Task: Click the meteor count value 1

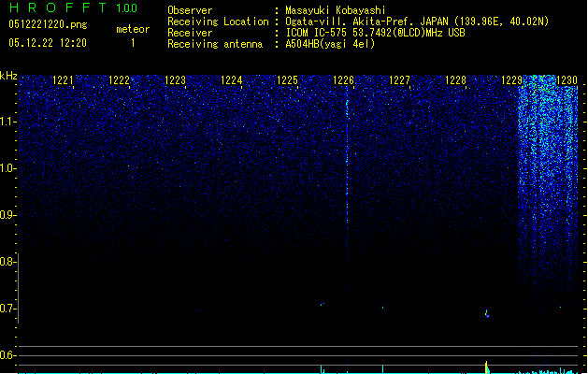Action: tap(133, 43)
